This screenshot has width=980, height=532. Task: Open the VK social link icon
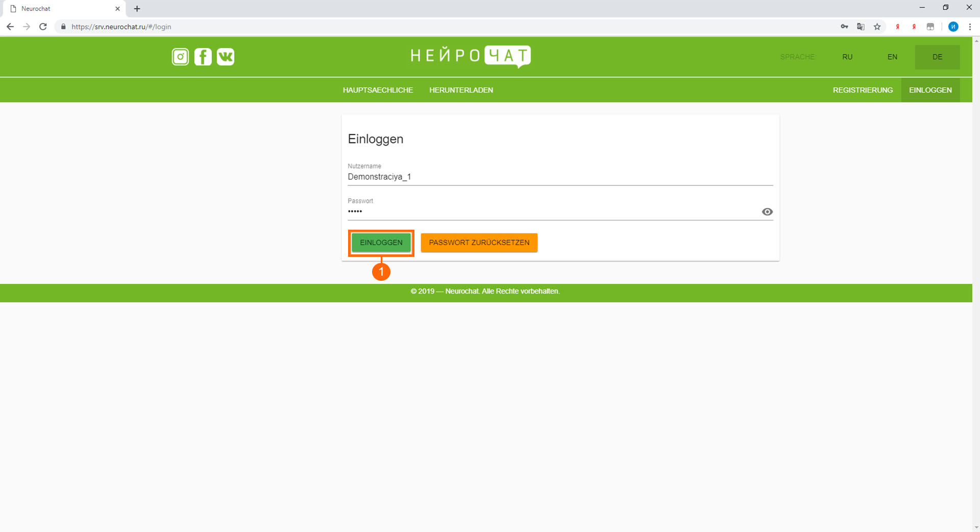(x=226, y=57)
